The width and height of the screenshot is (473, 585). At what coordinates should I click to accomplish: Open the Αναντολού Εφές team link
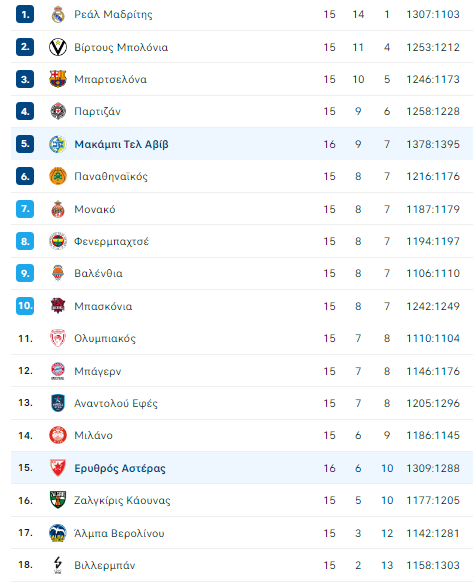click(x=116, y=403)
